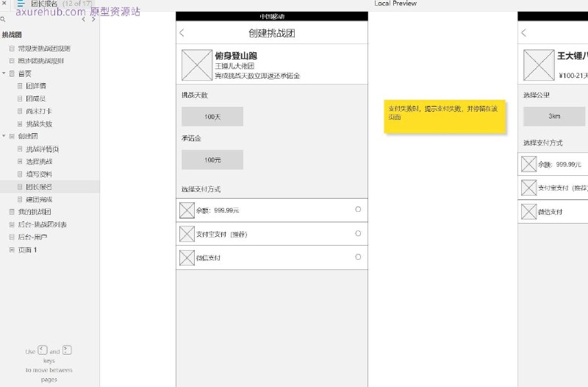588x387 pixels.
Task: Open the pages hamburger menu icon
Action: (x=21, y=4)
